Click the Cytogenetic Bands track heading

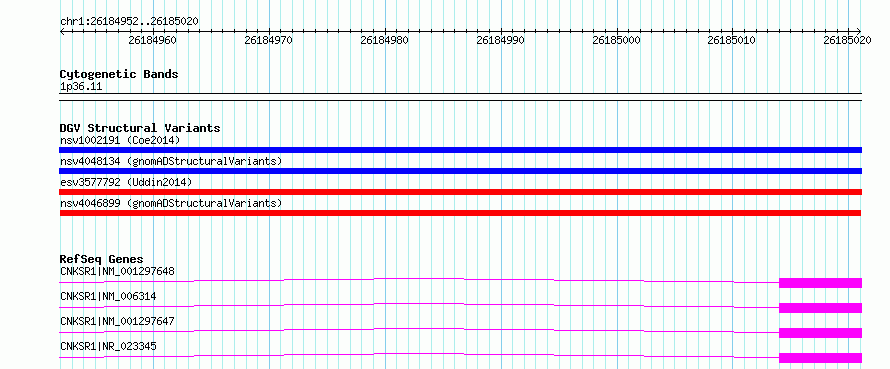(x=119, y=74)
